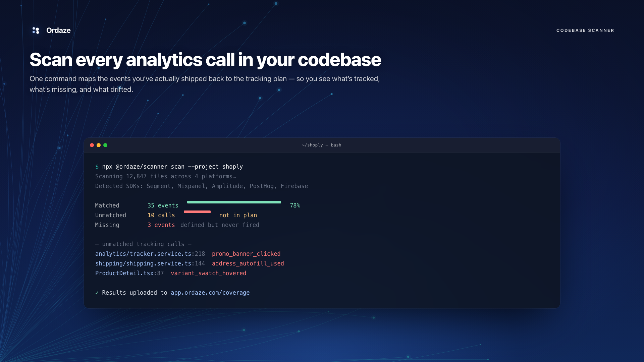Click the yellow minimize dot on terminal
644x362 pixels.
click(x=99, y=145)
